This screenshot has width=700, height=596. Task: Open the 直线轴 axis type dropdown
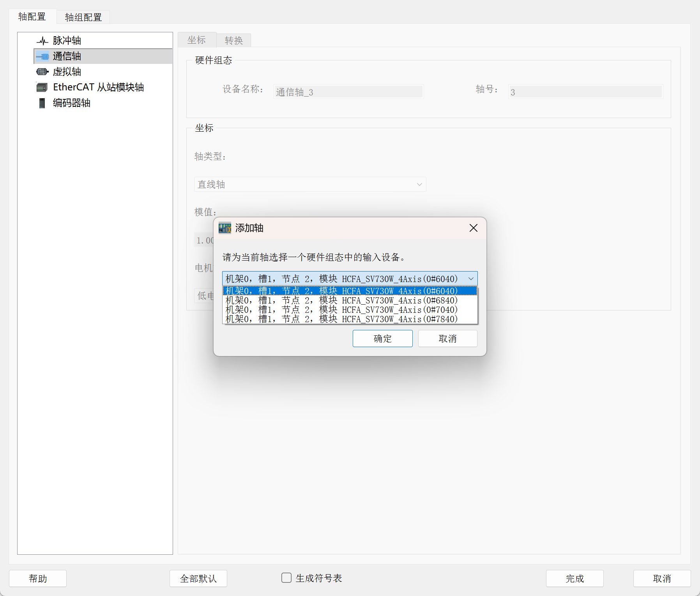pos(310,184)
